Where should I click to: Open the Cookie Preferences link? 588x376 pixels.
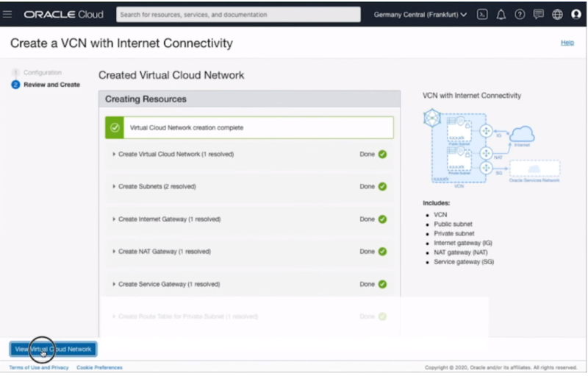pyautogui.click(x=99, y=367)
